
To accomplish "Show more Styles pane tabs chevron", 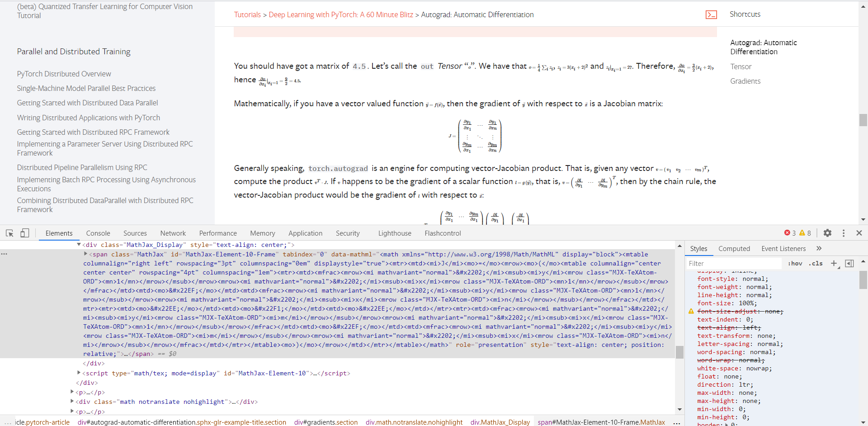I will tap(819, 248).
